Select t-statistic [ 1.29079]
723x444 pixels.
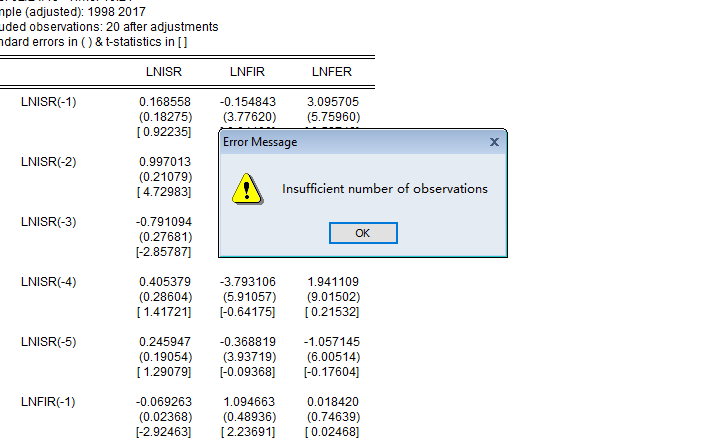coord(164,372)
